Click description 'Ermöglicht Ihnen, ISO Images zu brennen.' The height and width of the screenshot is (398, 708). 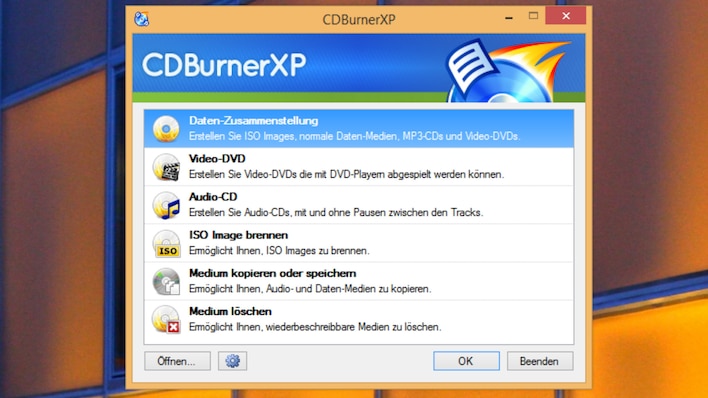click(x=279, y=251)
